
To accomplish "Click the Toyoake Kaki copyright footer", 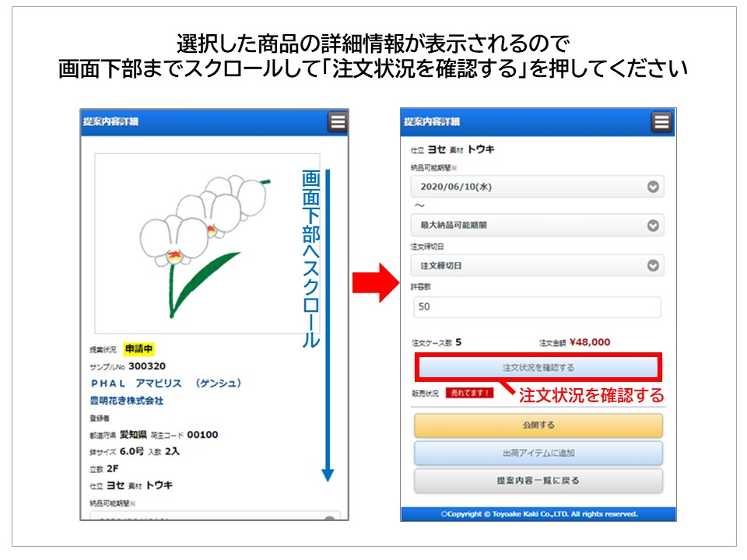I will 538,514.
